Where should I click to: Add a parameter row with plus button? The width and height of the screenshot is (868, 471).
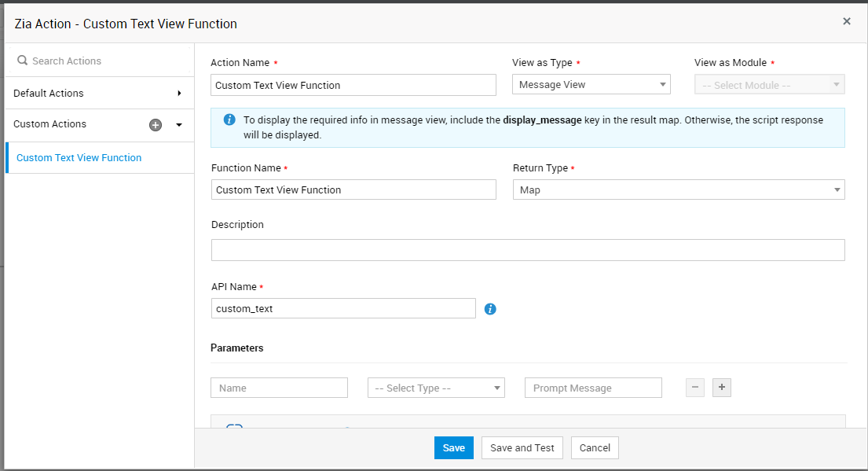tap(722, 388)
